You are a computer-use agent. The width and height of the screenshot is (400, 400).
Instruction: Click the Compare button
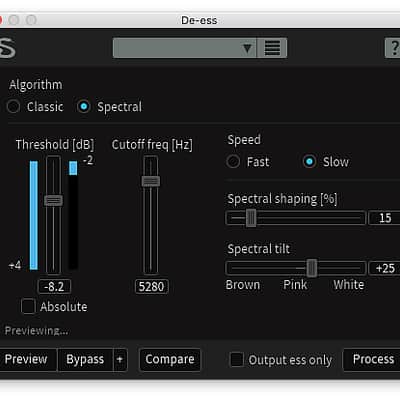coord(170,359)
